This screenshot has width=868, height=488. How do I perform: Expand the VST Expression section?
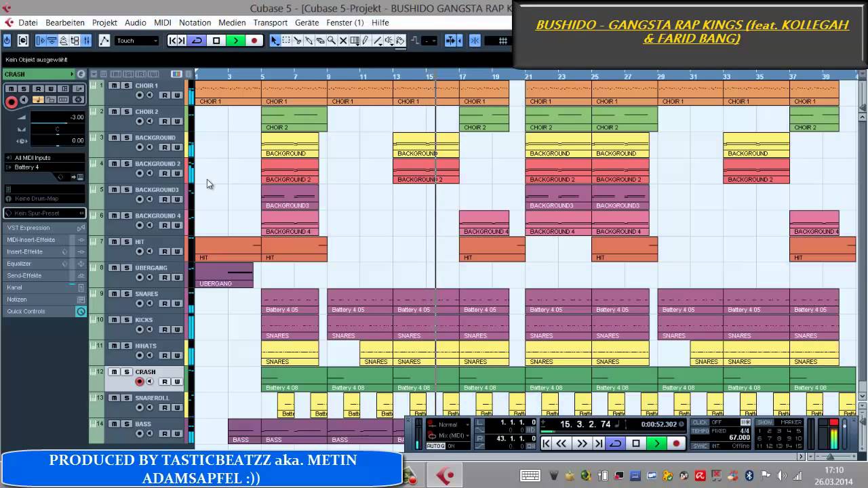(x=45, y=228)
